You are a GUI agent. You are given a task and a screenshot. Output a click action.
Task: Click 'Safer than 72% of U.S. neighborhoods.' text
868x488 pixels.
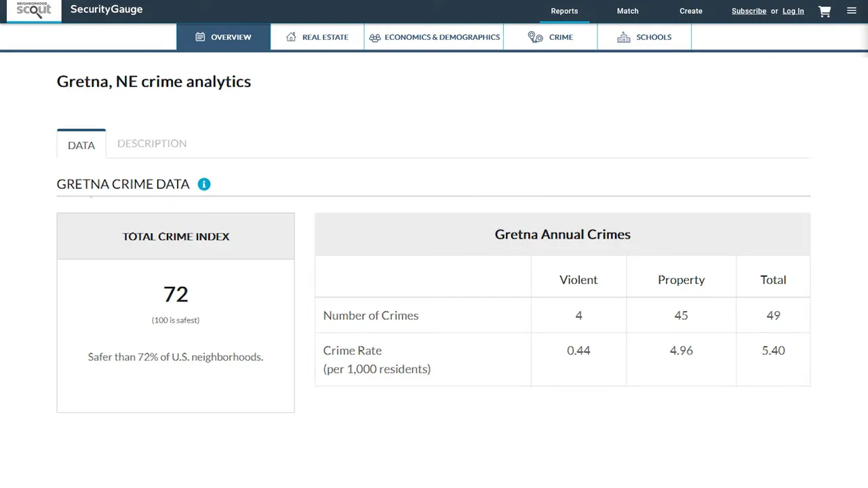[x=176, y=357]
